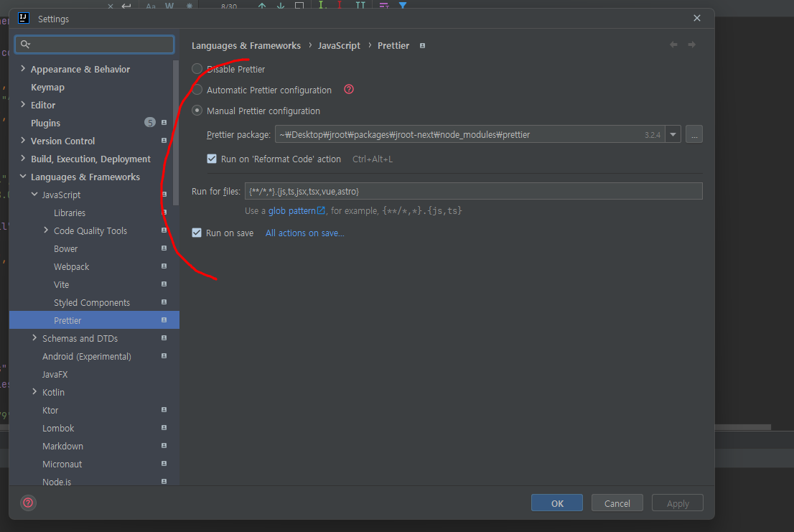Click the project icon beside the Webpack row
Screen dimensions: 794x532
(164, 266)
